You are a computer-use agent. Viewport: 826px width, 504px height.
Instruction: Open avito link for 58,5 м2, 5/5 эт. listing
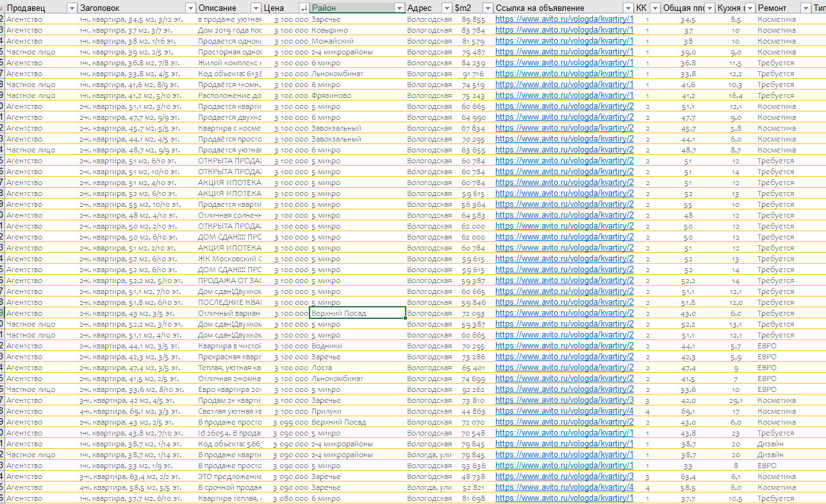click(564, 487)
